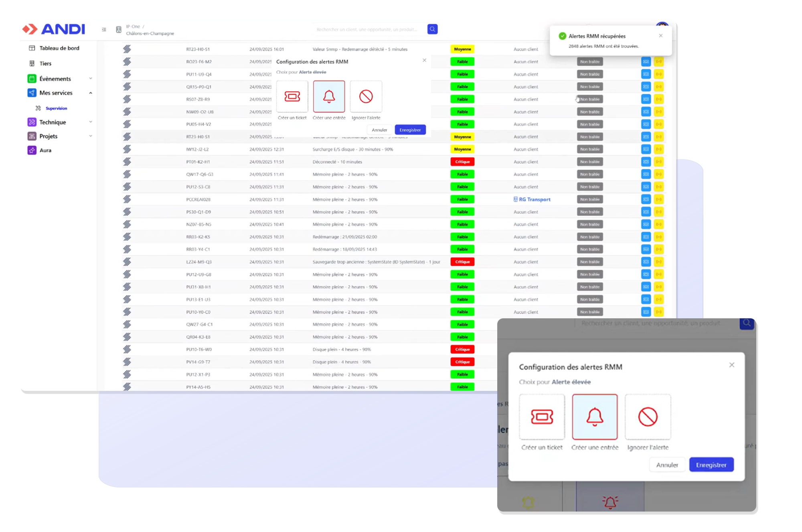
Task: Choose 'Ignorer l'alerte' in the configuration dialog
Action: click(x=365, y=96)
